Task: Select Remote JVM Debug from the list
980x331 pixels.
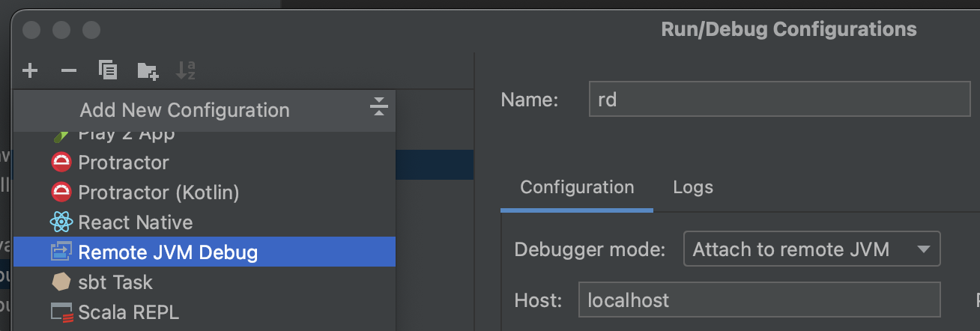Action: pos(168,252)
